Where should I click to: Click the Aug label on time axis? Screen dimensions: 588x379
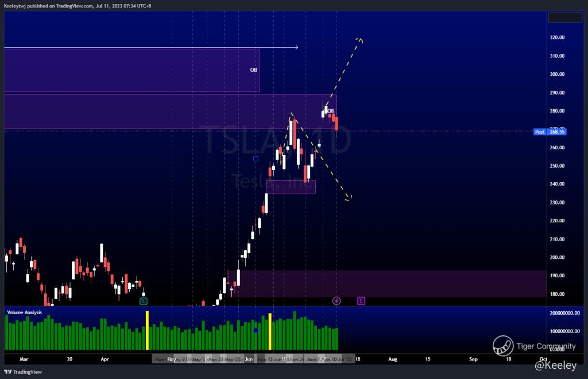[x=393, y=359]
